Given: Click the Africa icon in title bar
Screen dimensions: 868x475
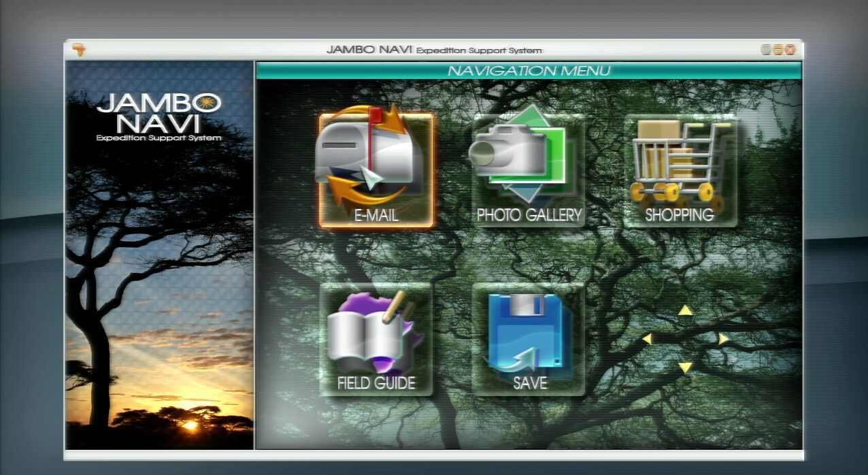Looking at the screenshot, I should (x=79, y=50).
